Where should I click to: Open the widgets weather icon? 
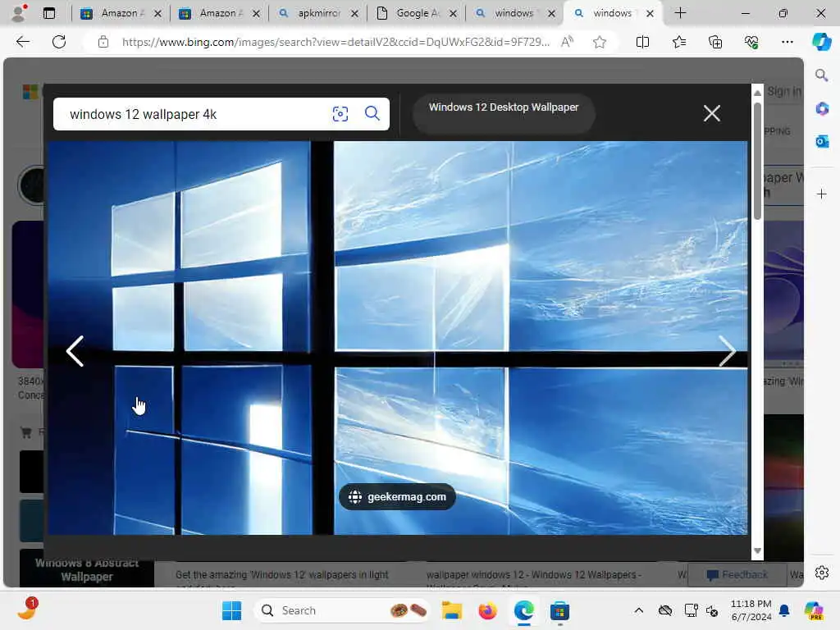(x=27, y=609)
